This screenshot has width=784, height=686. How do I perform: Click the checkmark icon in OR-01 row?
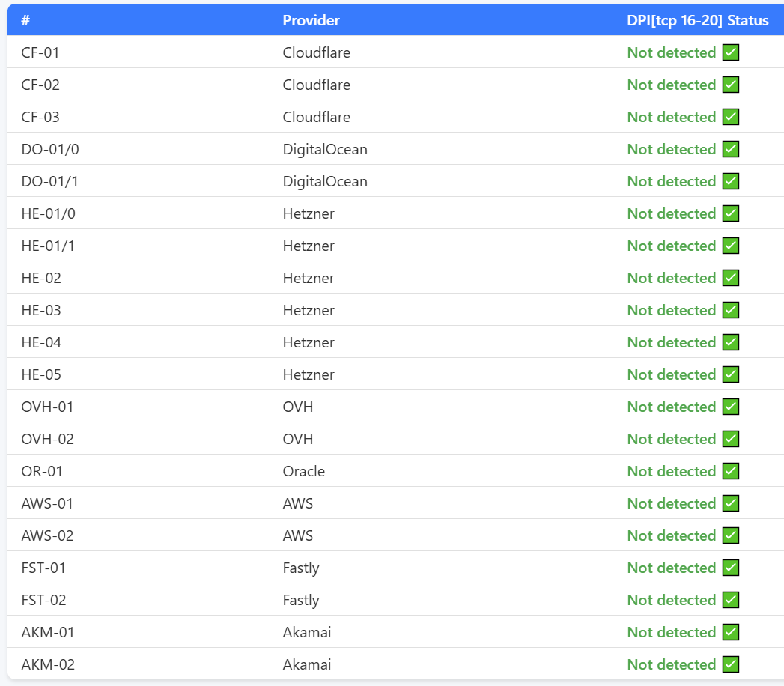[730, 471]
